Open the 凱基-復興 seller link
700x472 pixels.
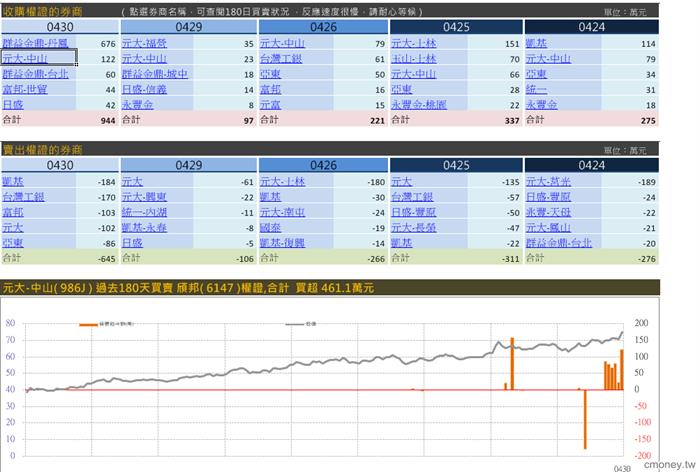pos(283,242)
